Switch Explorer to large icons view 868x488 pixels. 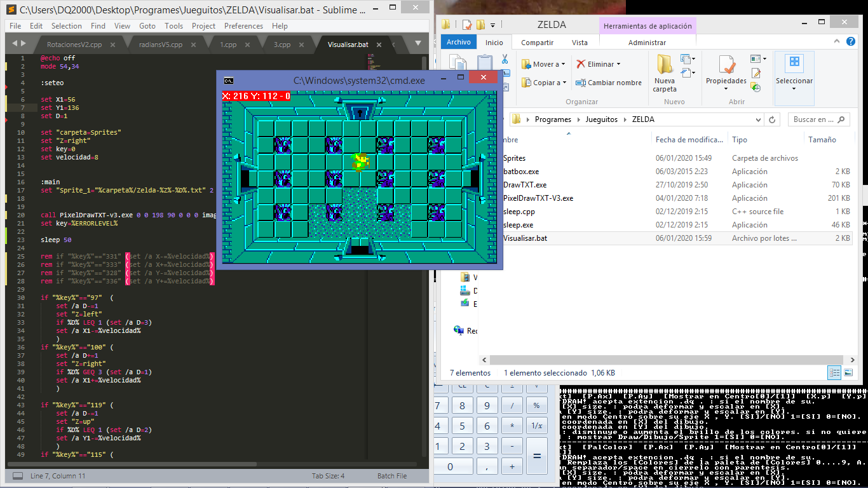coord(848,373)
